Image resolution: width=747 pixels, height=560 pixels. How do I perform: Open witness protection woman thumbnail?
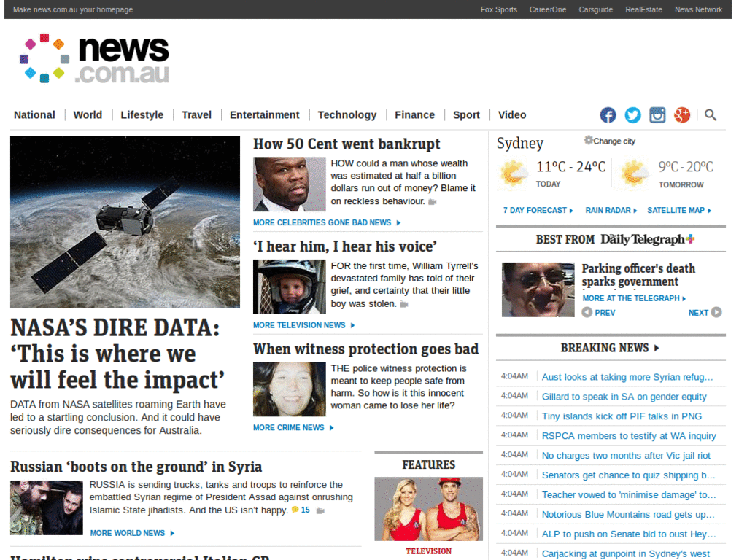coord(289,389)
